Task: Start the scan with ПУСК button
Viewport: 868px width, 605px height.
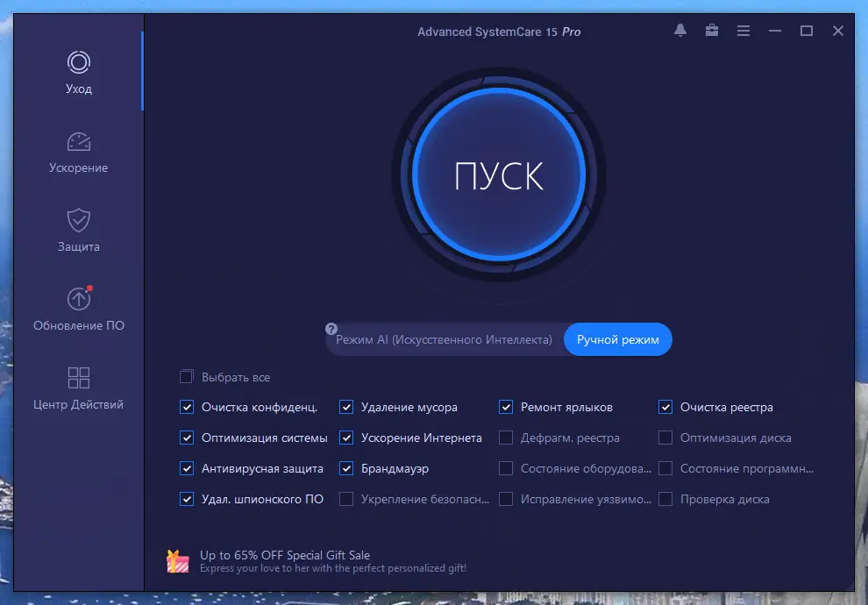Action: 499,174
